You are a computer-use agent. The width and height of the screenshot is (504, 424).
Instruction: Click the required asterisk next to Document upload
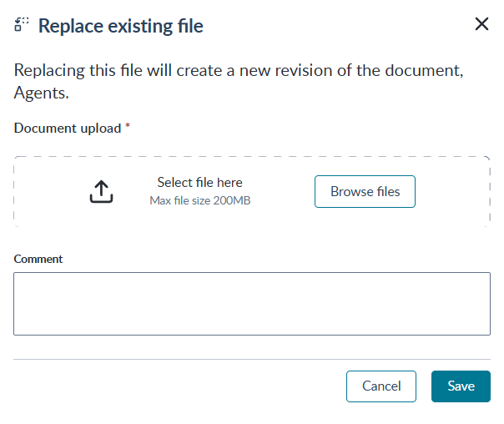128,125
